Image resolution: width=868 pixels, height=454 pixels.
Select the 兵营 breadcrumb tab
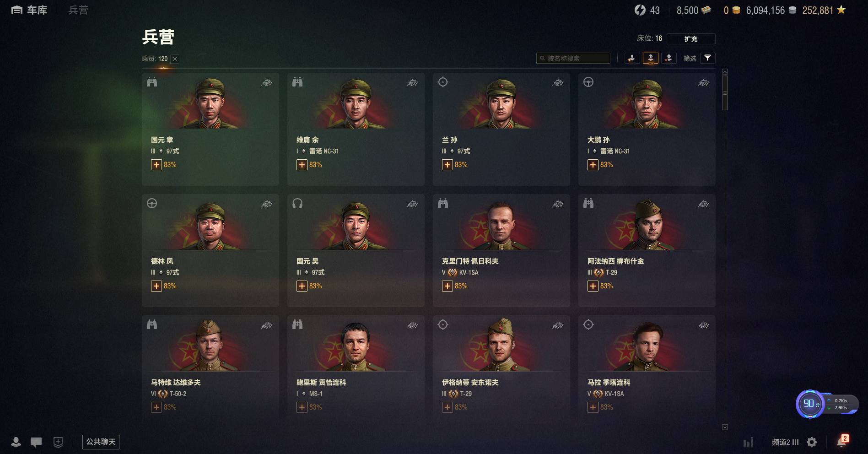click(x=78, y=10)
